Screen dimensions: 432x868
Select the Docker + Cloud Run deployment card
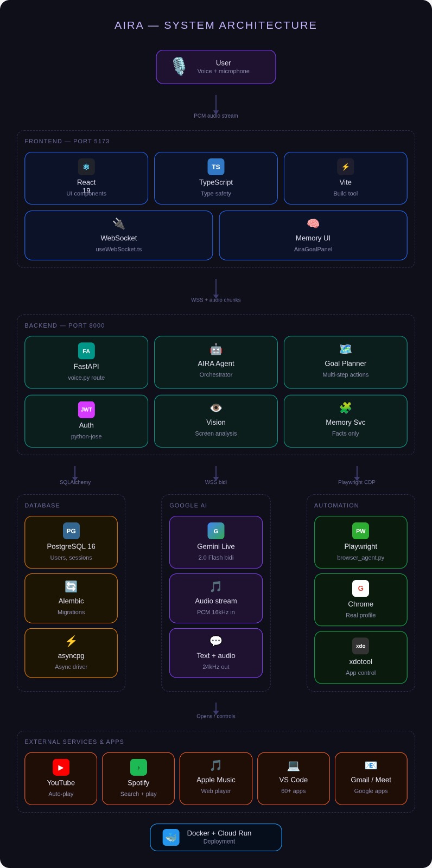[216, 837]
